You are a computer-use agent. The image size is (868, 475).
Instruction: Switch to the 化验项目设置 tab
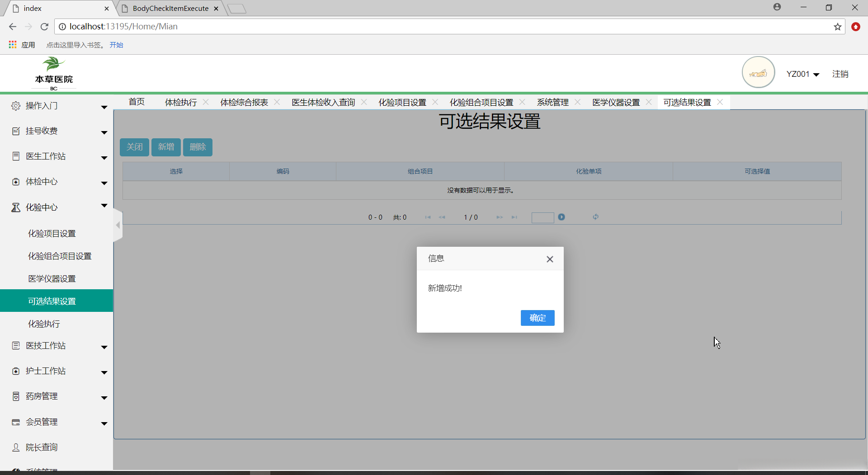[x=402, y=102]
